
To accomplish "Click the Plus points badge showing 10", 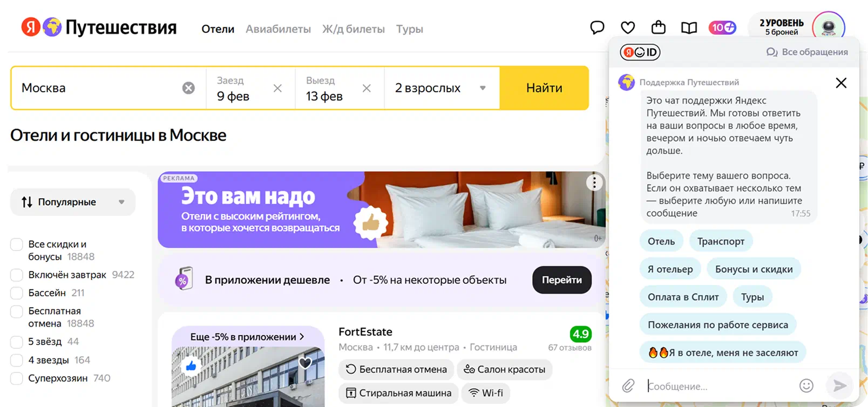I will point(723,28).
